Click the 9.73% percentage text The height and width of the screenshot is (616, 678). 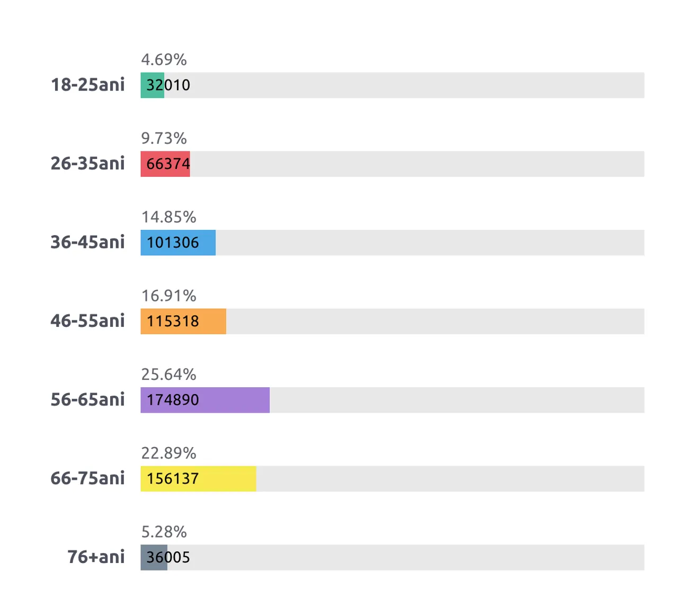point(164,138)
